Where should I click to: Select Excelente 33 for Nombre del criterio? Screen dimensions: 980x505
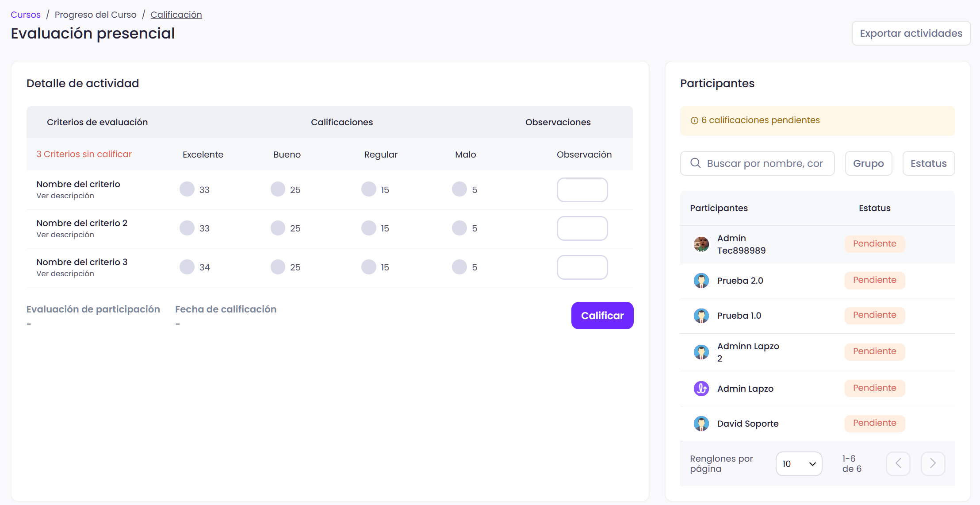click(x=187, y=189)
